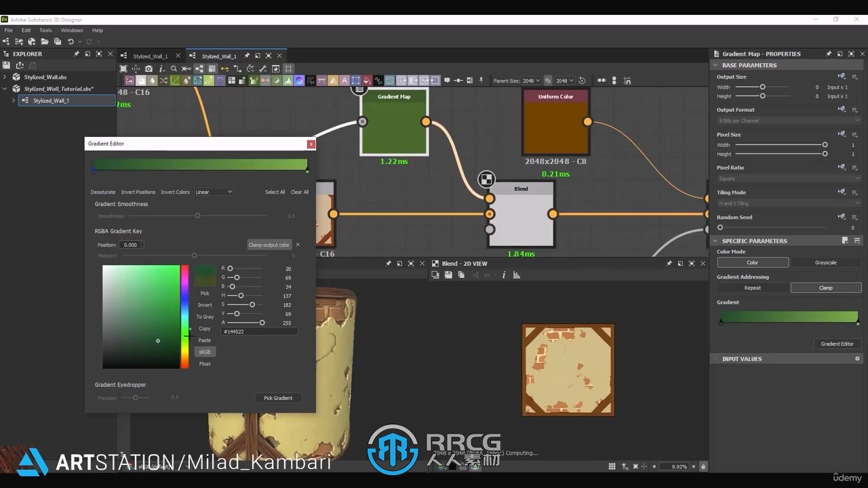Toggle the grid snapping icon in graph toolbar
Image resolution: width=868 pixels, height=488 pixels.
click(289, 68)
